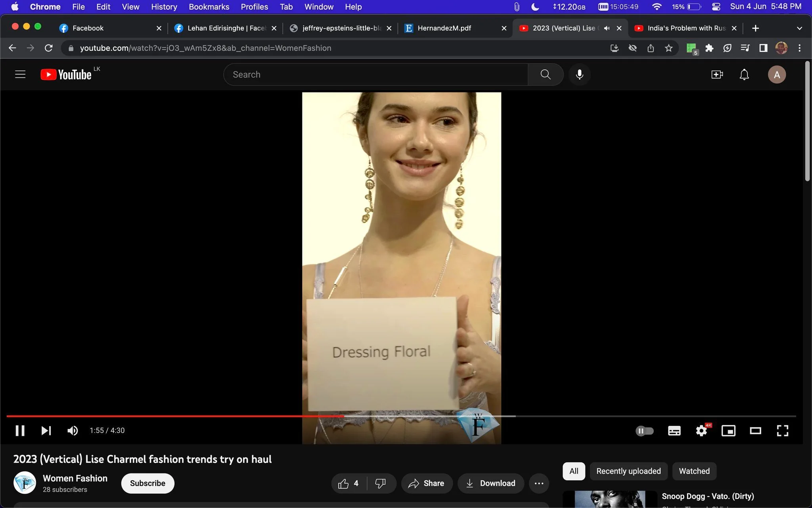Enable miniplayer mode
This screenshot has width=812, height=508.
[728, 431]
